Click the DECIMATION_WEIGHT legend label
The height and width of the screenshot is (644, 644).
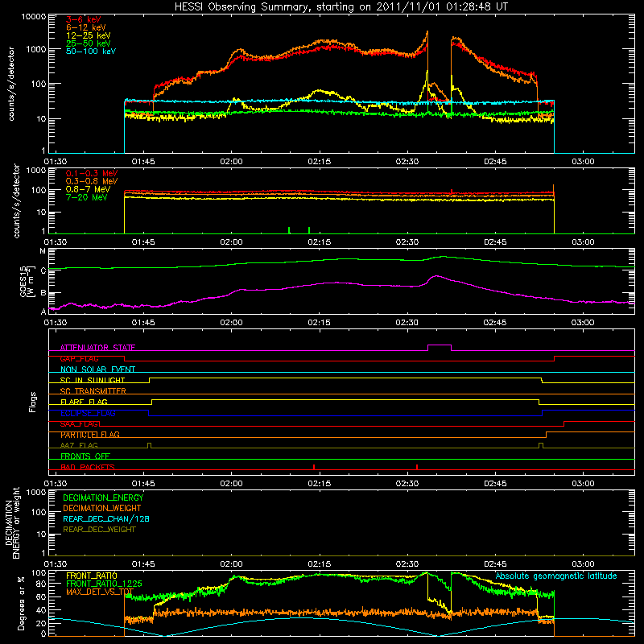102,508
